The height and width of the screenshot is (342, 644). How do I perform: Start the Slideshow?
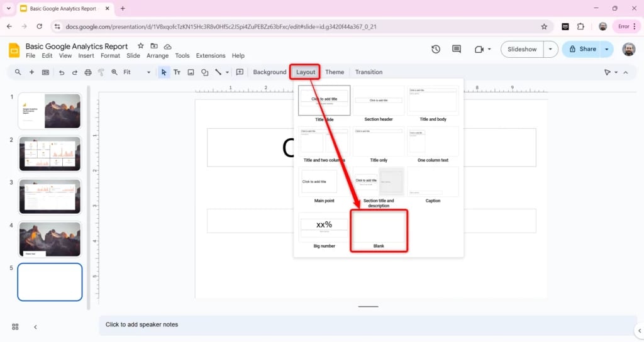pyautogui.click(x=522, y=49)
